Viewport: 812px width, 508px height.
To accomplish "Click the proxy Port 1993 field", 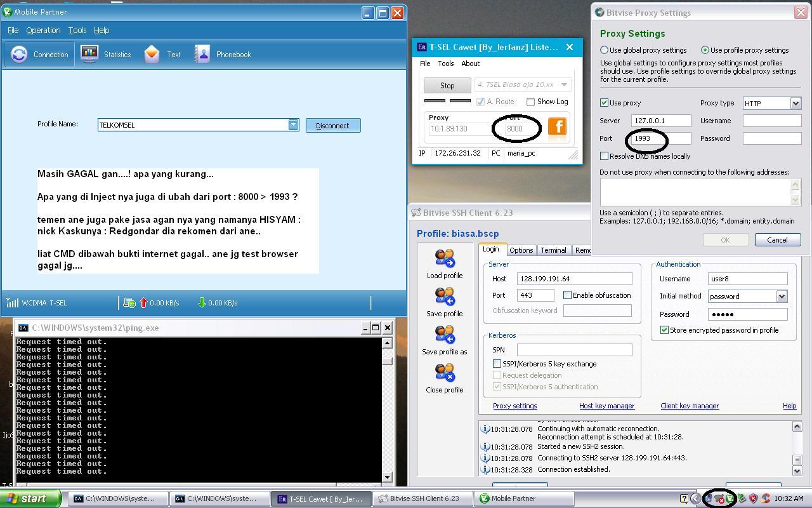I will (661, 138).
